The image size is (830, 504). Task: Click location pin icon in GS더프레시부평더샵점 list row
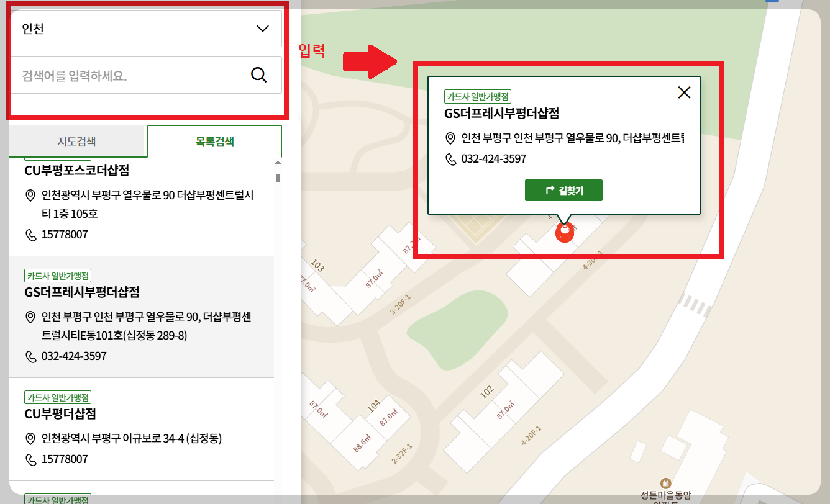30,317
